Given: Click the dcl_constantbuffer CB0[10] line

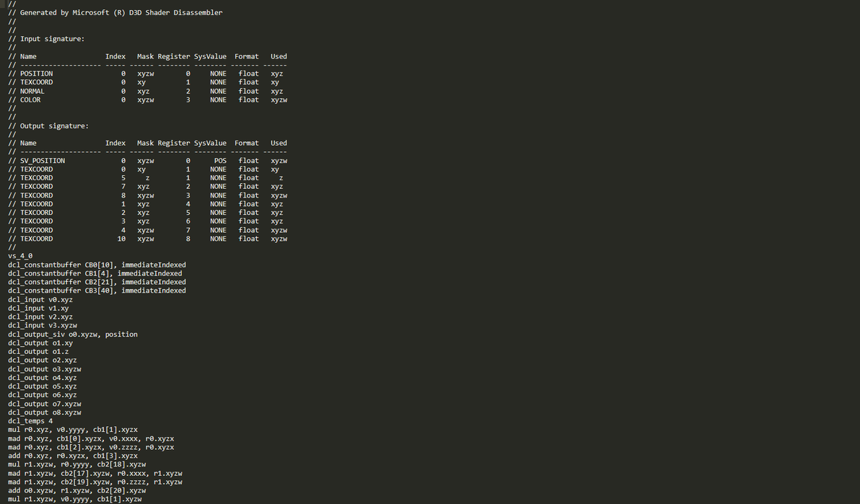Looking at the screenshot, I should pyautogui.click(x=97, y=265).
